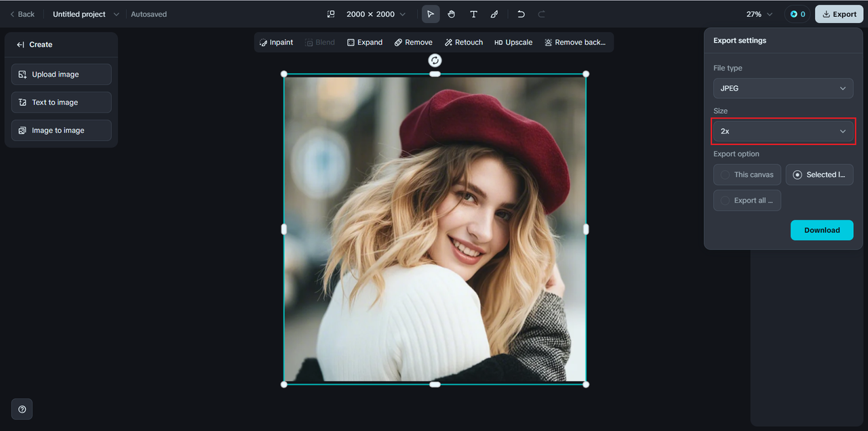
Task: Click the bottom-left corner resize handle
Action: click(x=284, y=384)
